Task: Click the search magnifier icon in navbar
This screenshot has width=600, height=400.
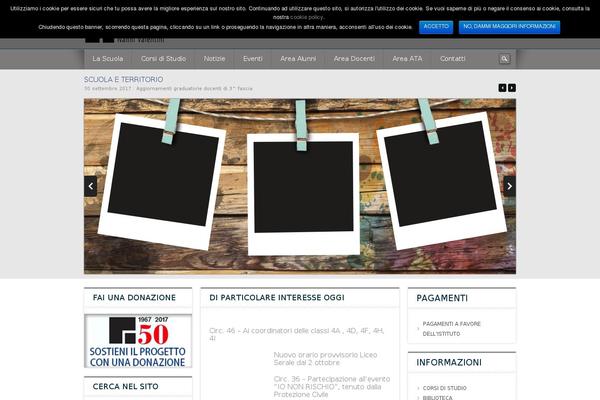Action: coord(504,59)
